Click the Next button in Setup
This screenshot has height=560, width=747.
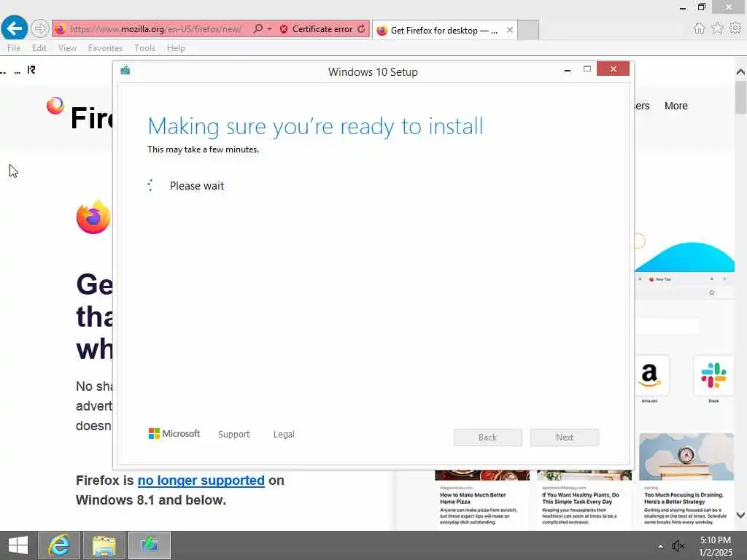[565, 437]
